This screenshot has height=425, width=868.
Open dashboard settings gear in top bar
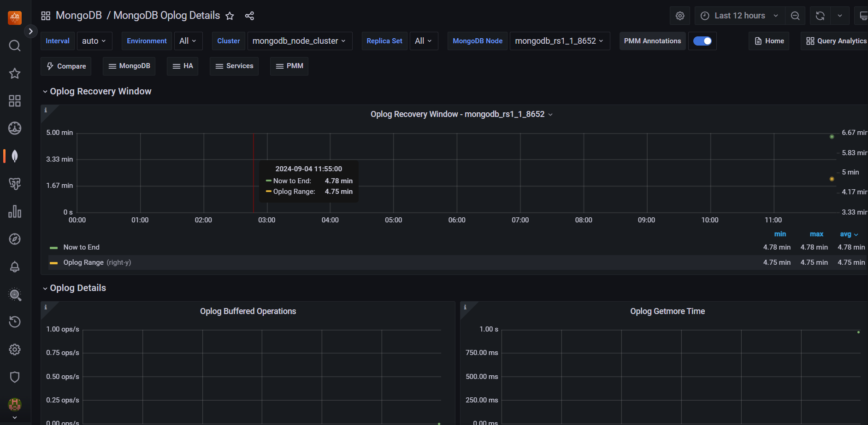[x=680, y=16]
